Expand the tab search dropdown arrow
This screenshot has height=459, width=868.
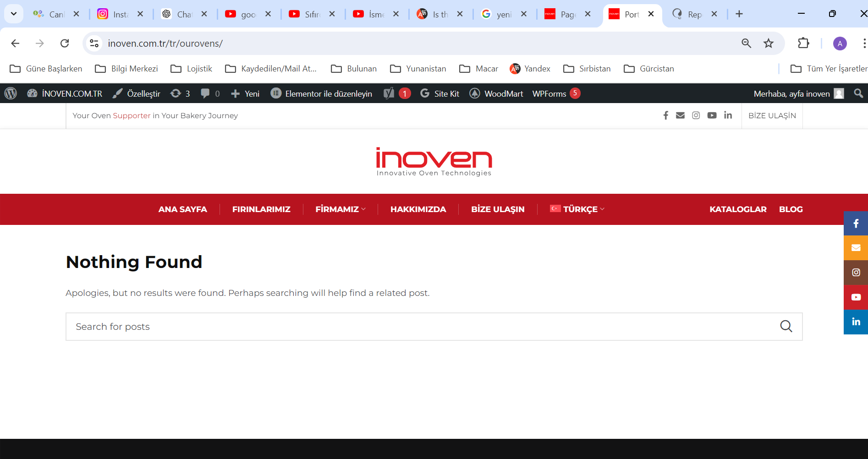pyautogui.click(x=14, y=14)
